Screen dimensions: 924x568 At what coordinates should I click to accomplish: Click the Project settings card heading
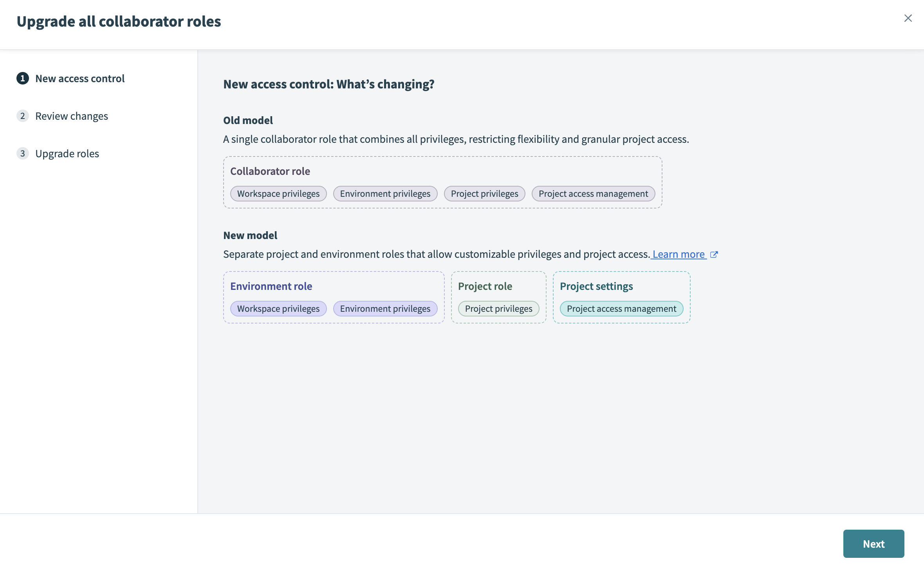(596, 286)
